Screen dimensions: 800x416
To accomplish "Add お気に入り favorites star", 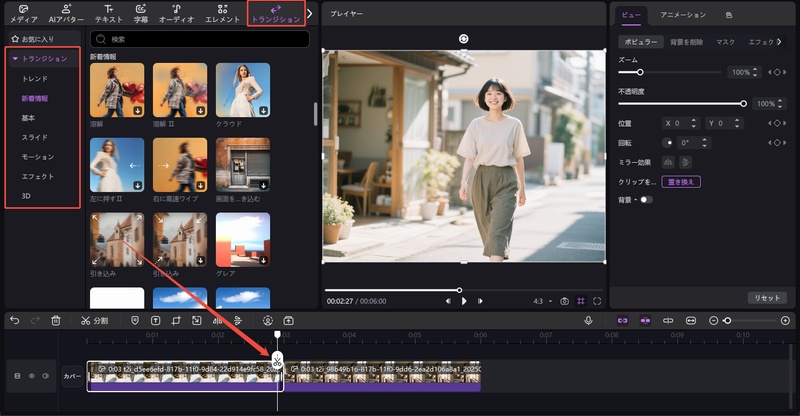I will [15, 39].
